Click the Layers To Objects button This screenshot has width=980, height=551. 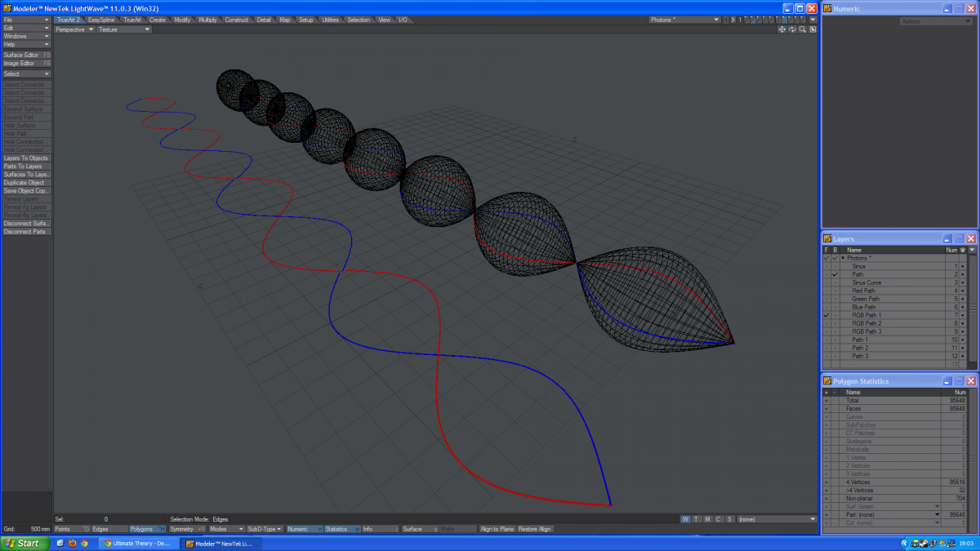point(26,158)
